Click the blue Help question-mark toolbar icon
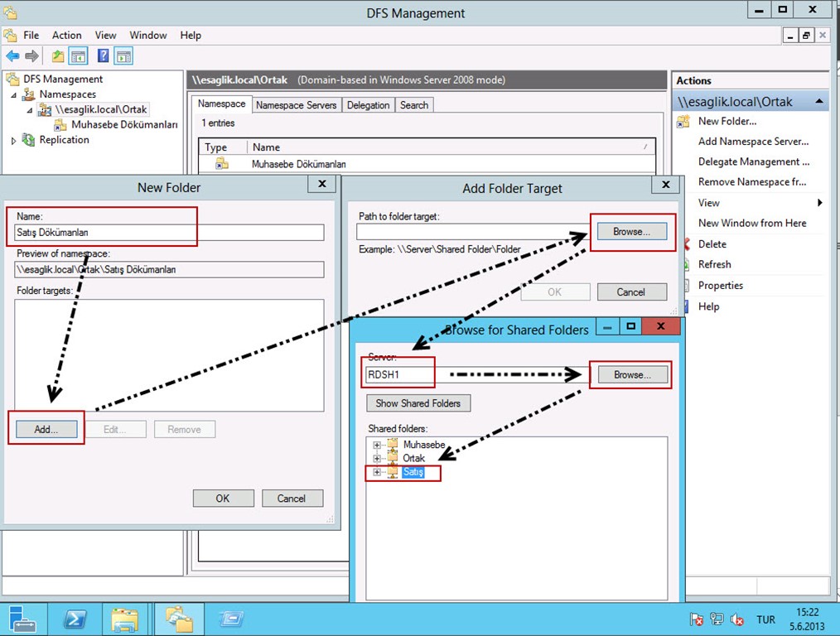840x636 pixels. click(104, 56)
